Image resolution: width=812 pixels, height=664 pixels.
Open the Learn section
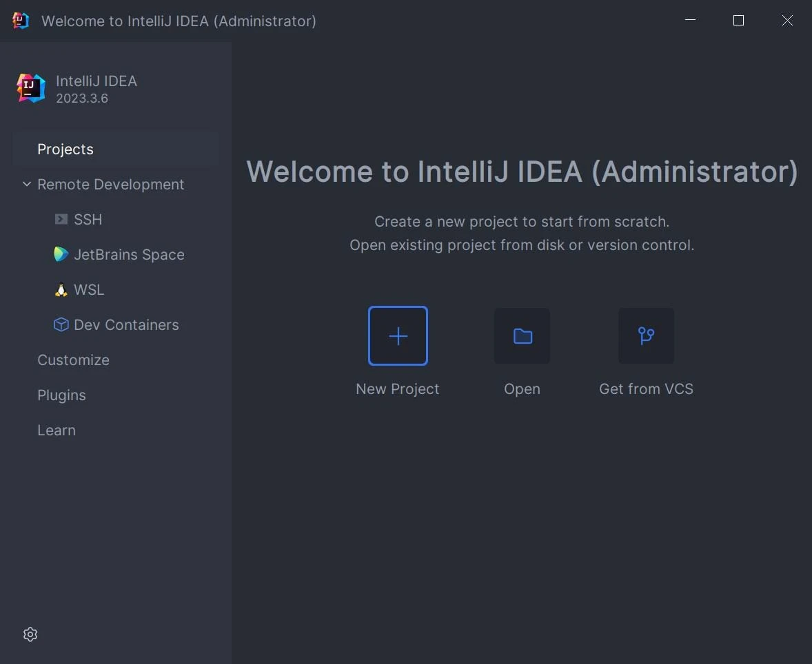56,430
